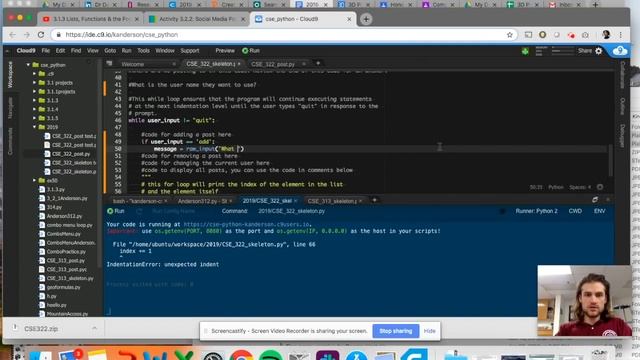Open the Python syntax selector in status bar
This screenshot has height=360, width=640.
pos(556,187)
